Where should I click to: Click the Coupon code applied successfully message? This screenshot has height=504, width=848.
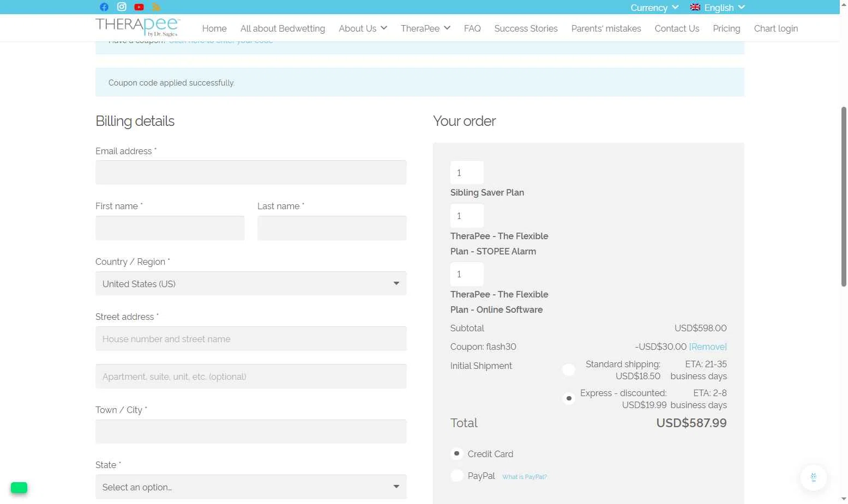171,83
